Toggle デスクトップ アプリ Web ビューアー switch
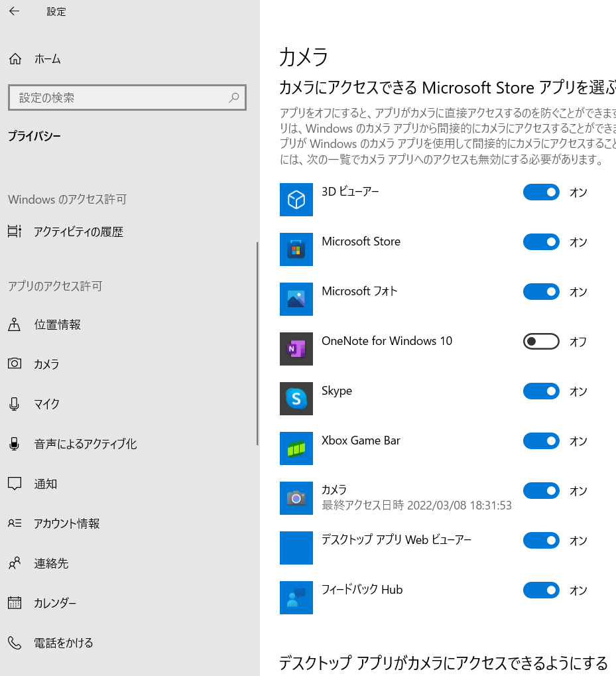The height and width of the screenshot is (676, 616). [x=542, y=540]
